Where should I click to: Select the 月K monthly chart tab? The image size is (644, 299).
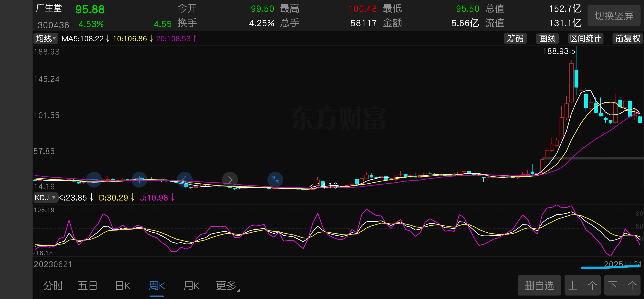tap(191, 286)
